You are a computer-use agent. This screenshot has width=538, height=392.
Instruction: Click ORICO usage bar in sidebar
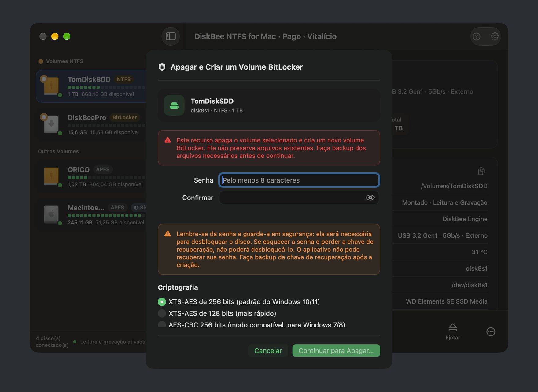106,178
